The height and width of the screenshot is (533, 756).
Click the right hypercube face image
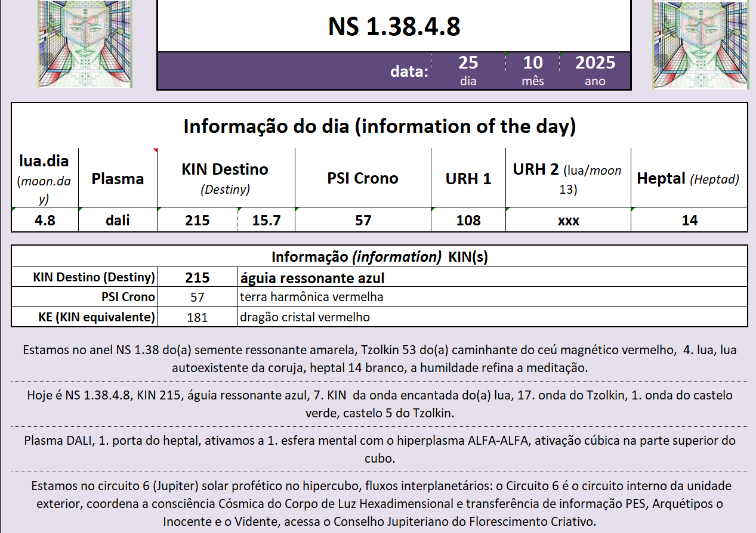pyautogui.click(x=700, y=45)
